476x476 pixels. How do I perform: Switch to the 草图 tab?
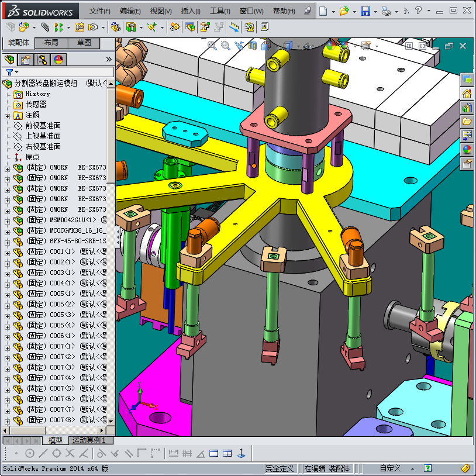[84, 43]
